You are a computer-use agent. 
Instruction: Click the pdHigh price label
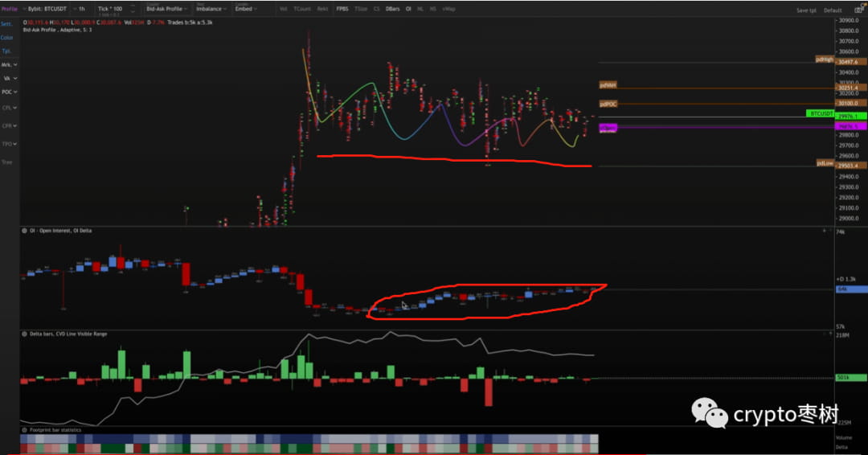coord(825,59)
